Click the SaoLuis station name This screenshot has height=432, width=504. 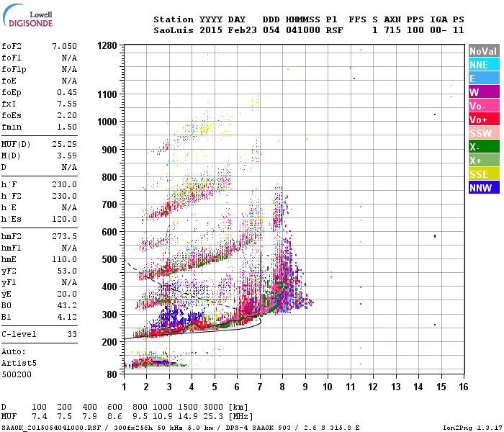[174, 30]
